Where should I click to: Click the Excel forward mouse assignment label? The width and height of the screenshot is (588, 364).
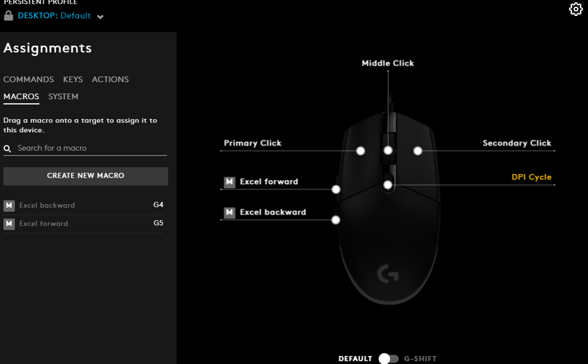pyautogui.click(x=269, y=181)
